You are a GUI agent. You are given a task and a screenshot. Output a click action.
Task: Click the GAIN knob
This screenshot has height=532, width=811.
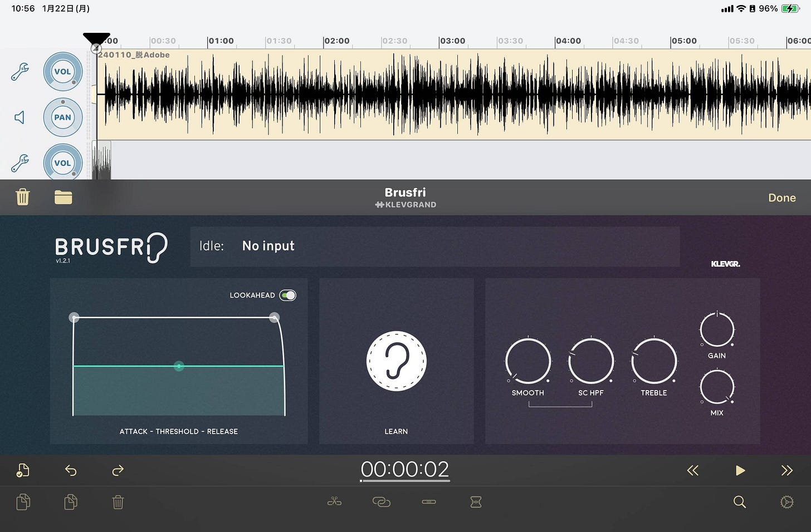pyautogui.click(x=717, y=329)
